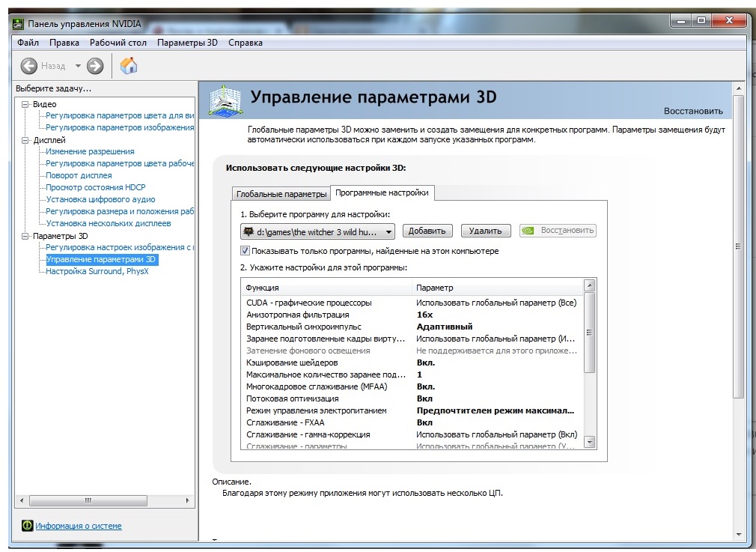This screenshot has width=756, height=552.
Task: Collapse the Параметры 3D tree node
Action: (25, 236)
